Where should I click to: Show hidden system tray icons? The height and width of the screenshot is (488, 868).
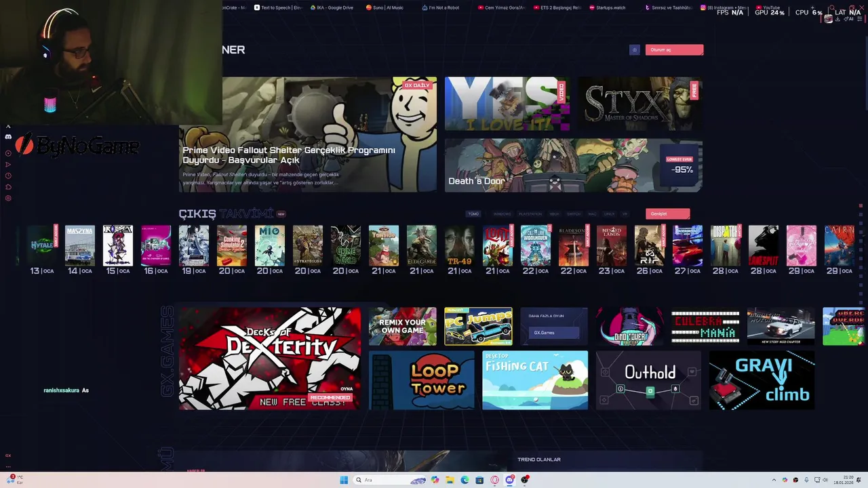coord(774,480)
